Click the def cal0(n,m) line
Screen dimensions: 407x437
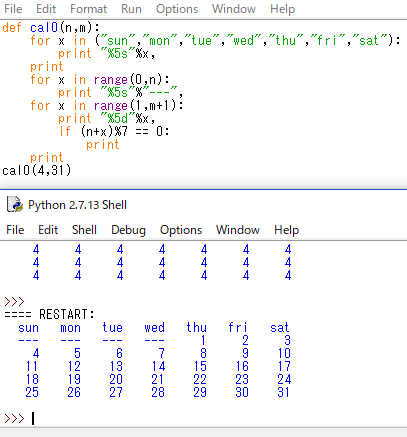(51, 27)
